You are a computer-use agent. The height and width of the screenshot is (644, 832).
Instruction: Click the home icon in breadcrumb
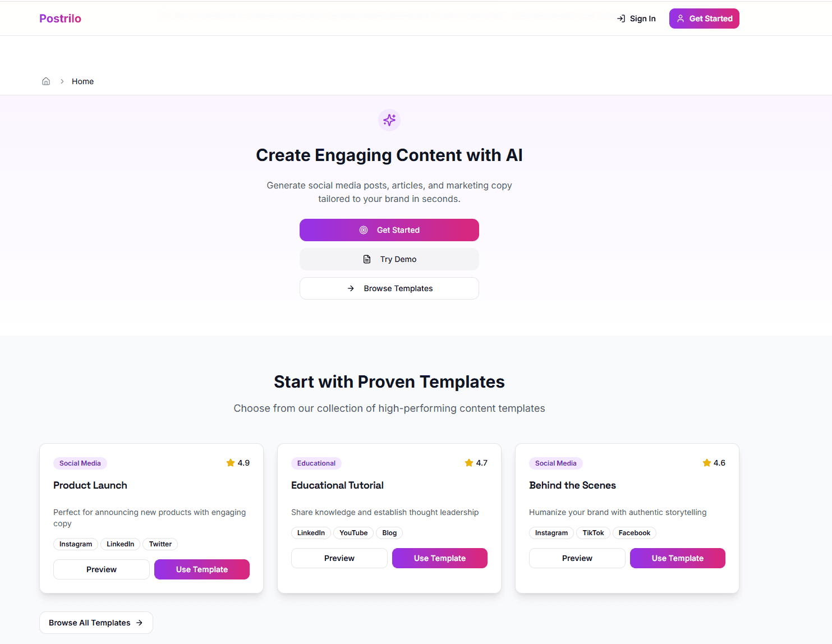pyautogui.click(x=46, y=81)
